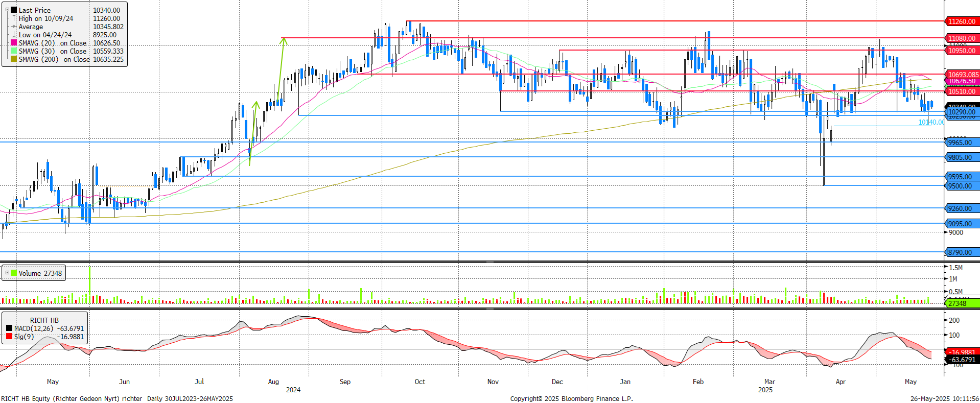Click the Oct month label on time axis

(x=420, y=382)
